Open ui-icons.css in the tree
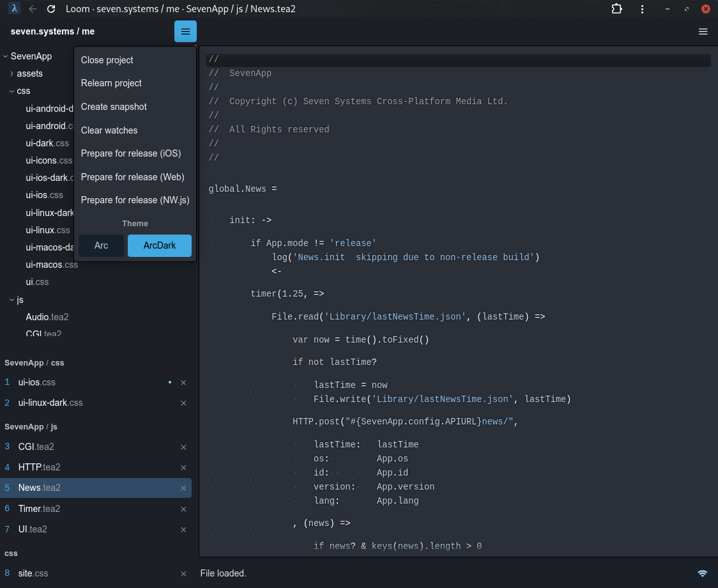 coord(49,161)
